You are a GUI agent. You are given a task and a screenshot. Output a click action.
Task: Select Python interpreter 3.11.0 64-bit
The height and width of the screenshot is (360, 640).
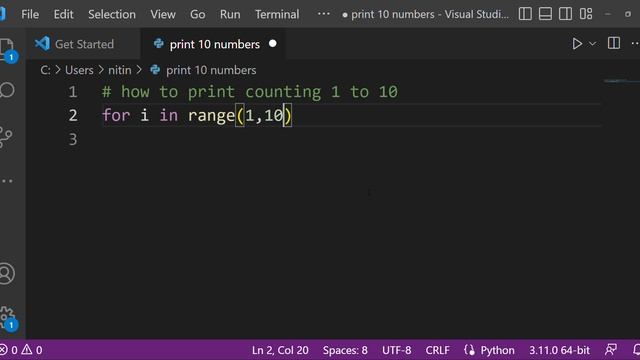click(559, 350)
